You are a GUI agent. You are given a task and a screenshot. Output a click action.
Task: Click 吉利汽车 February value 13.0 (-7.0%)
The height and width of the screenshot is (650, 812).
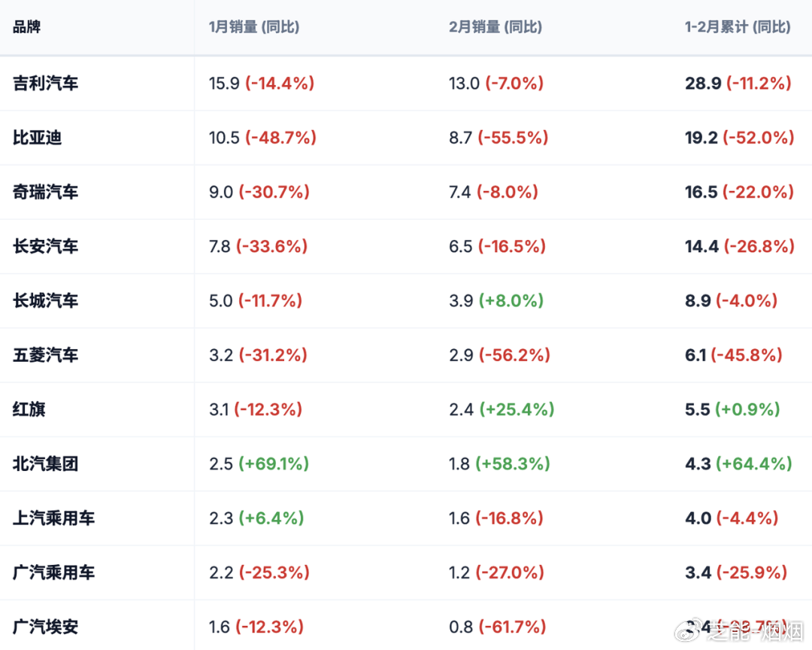click(x=496, y=83)
